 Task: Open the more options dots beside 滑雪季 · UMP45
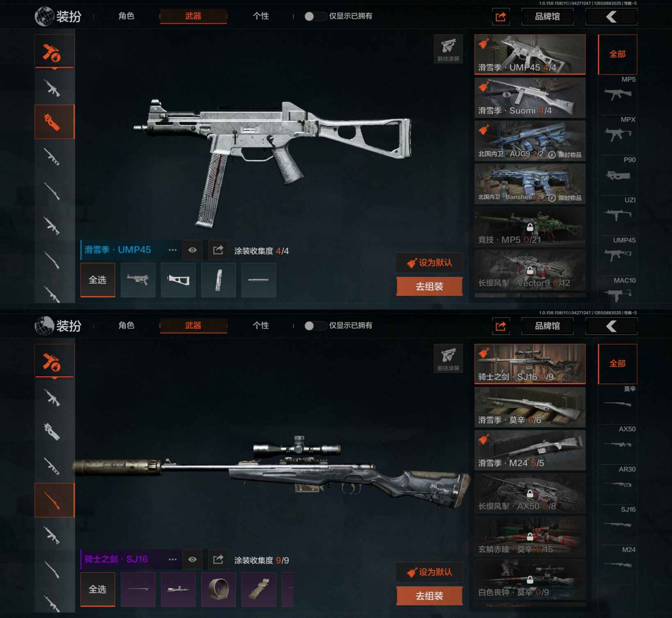click(x=172, y=250)
